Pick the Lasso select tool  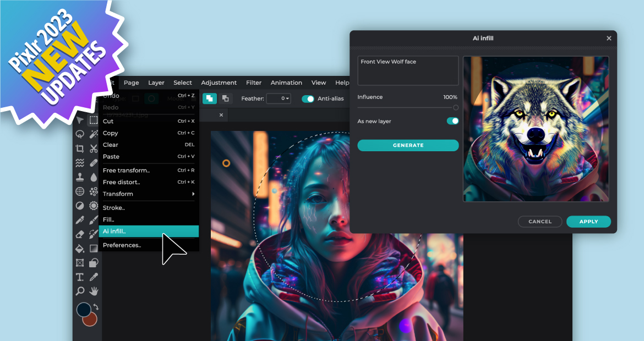click(80, 134)
